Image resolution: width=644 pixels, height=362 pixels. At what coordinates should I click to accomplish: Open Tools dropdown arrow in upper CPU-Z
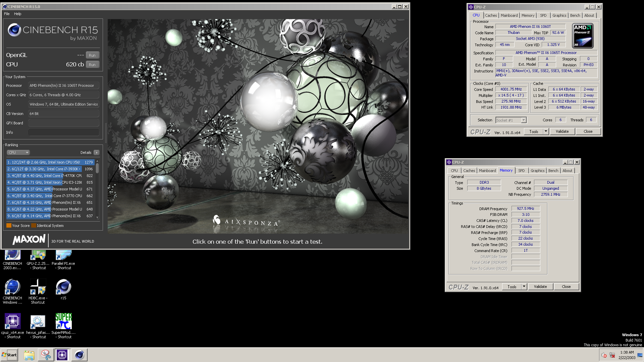(x=546, y=131)
